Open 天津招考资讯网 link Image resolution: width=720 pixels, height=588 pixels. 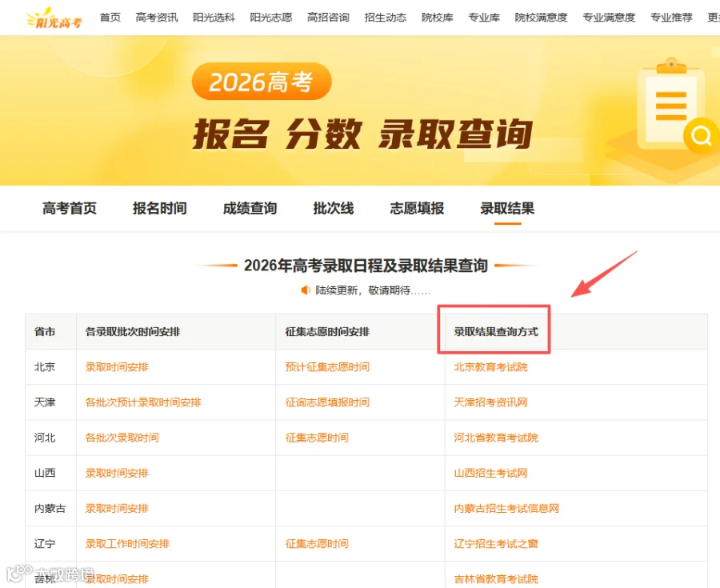(x=491, y=402)
